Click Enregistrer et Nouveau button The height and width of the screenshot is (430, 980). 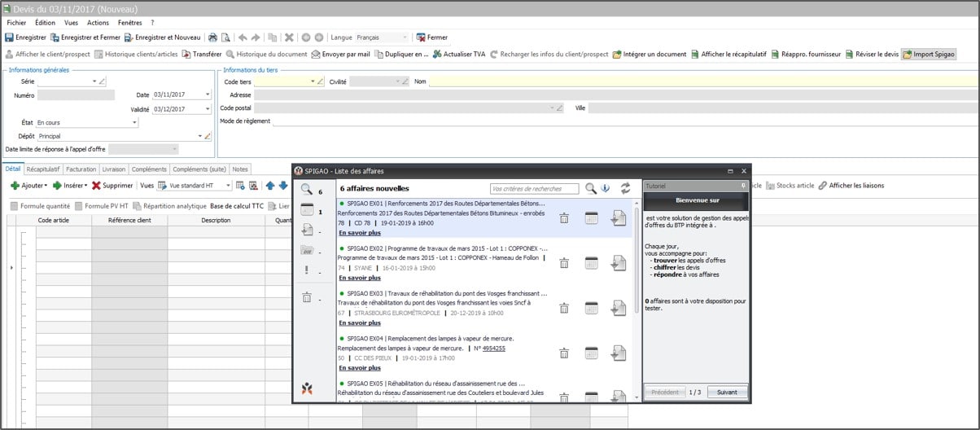(162, 37)
